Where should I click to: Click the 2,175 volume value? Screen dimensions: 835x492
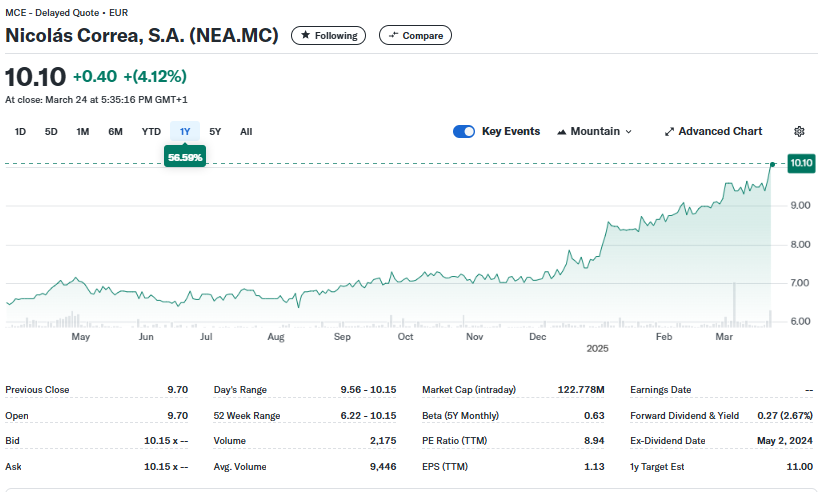(383, 441)
